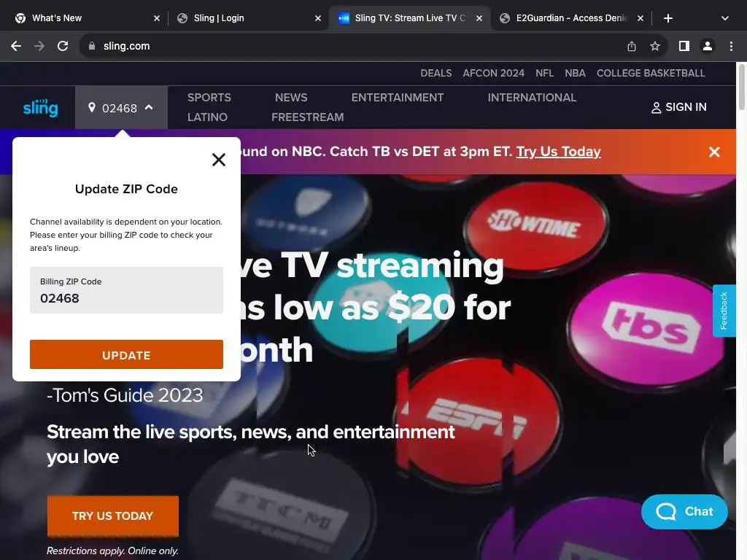Open a new tab with the plus button
Screen dimensions: 747x560
tap(668, 18)
